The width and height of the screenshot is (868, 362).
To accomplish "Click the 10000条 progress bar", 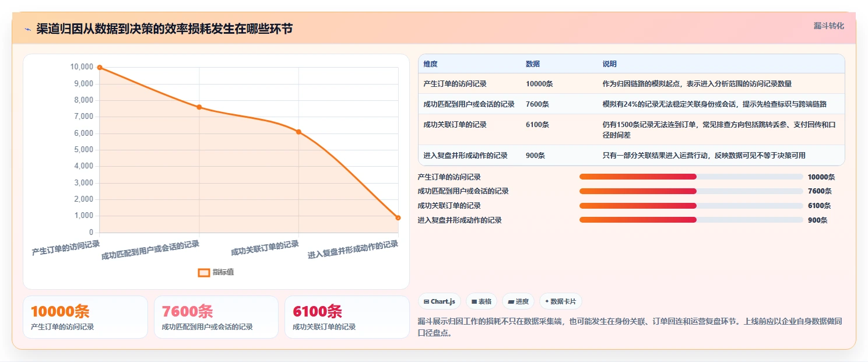I will 691,177.
